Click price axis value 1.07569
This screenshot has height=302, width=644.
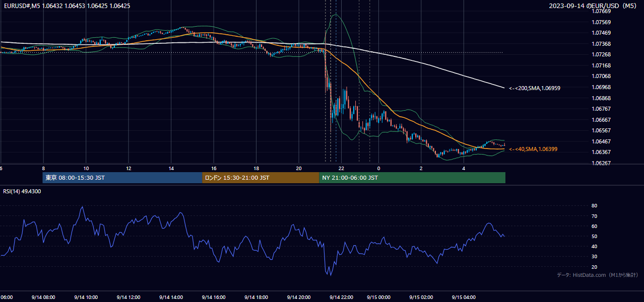pyautogui.click(x=601, y=22)
